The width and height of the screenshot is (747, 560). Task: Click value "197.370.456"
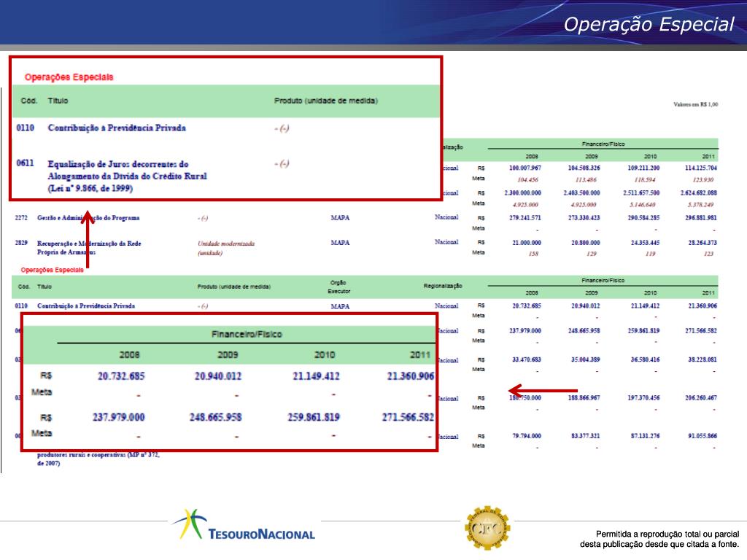643,397
